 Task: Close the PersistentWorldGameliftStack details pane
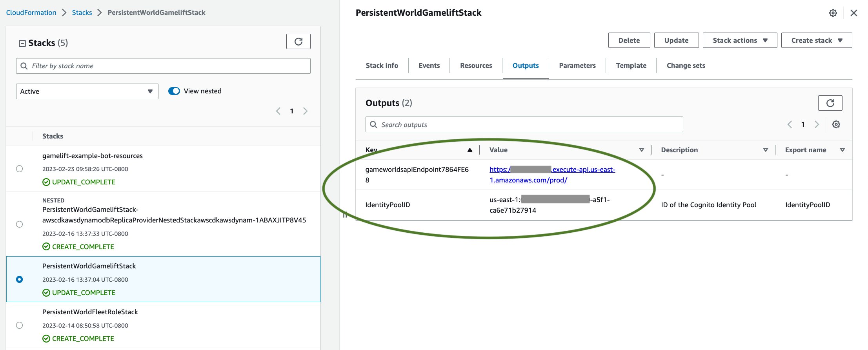click(x=854, y=13)
